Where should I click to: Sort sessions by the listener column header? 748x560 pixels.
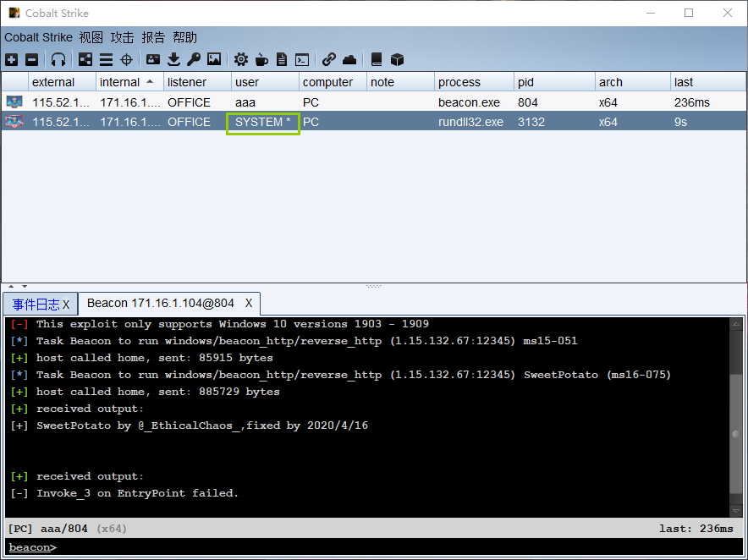pos(197,82)
